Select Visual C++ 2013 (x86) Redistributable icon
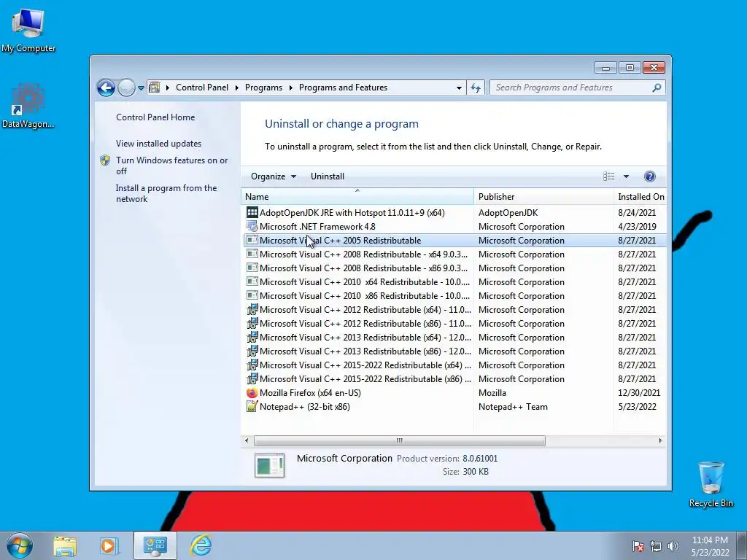 coord(252,351)
